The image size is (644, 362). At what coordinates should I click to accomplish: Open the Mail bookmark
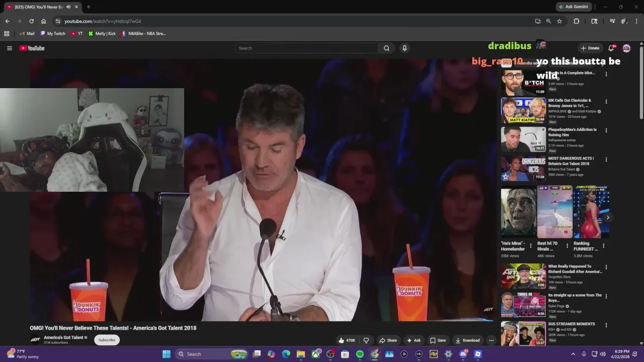pyautogui.click(x=27, y=34)
